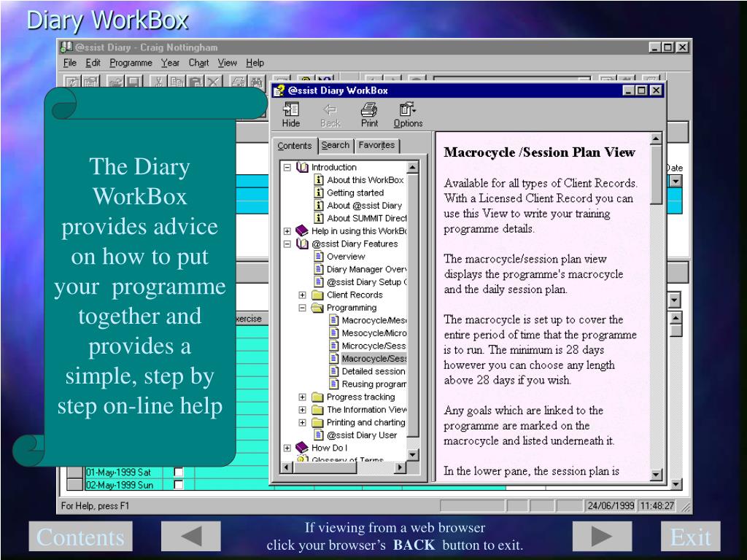Click the Cut scissors icon in Diary toolbar
This screenshot has width=747, height=560.
tap(158, 82)
